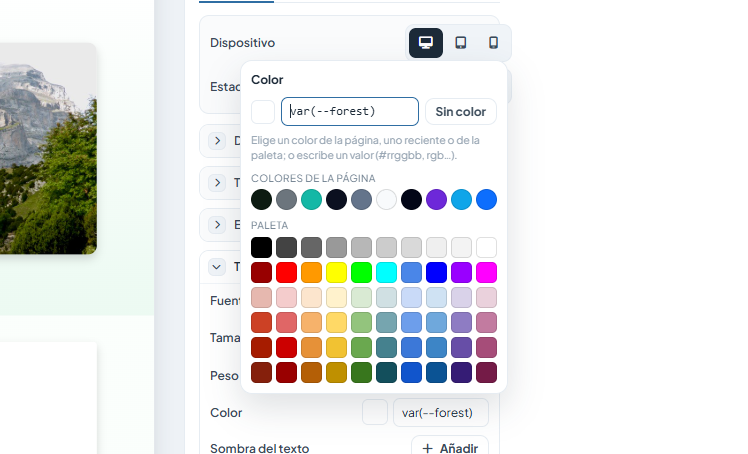Click the Sin color button
Viewport: 748px width, 454px height.
point(460,112)
